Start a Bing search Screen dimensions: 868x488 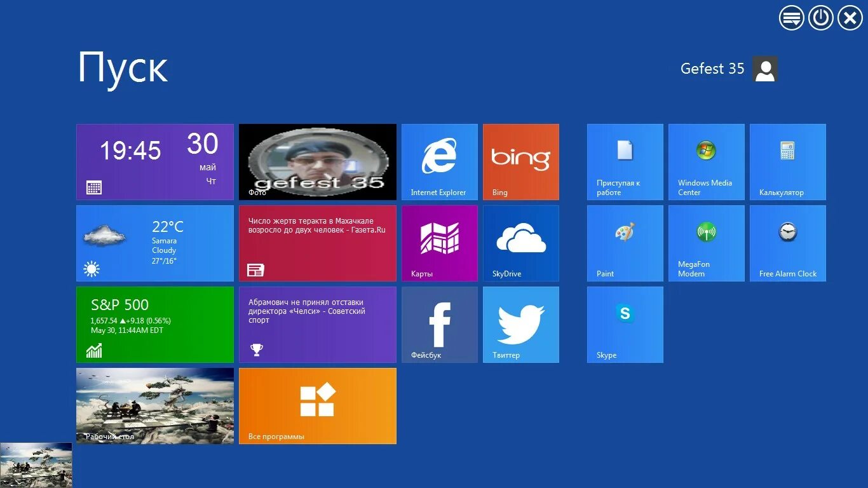[520, 161]
